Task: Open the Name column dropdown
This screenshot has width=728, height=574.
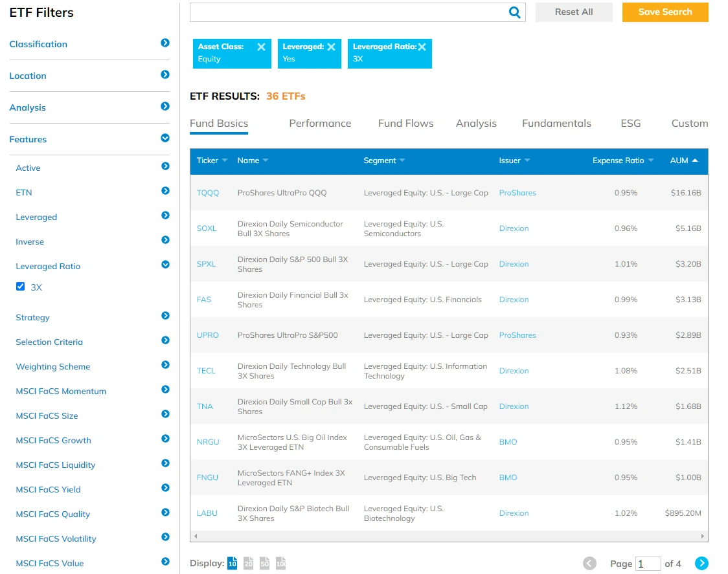Action: (266, 160)
